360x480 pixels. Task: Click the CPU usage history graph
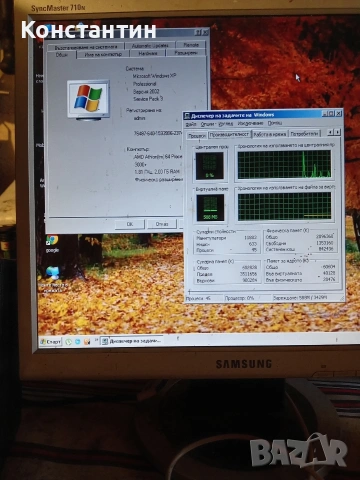click(284, 164)
